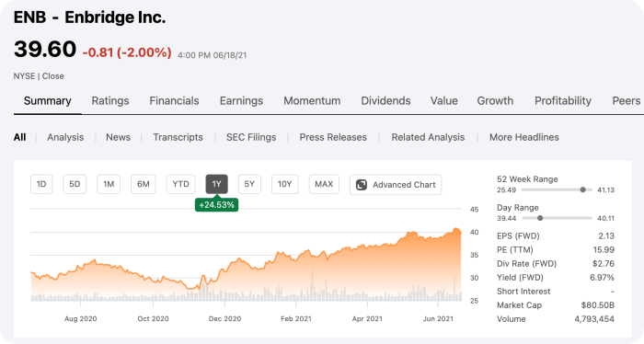The width and height of the screenshot is (644, 344).
Task: Open the Summary tab
Action: [x=47, y=101]
